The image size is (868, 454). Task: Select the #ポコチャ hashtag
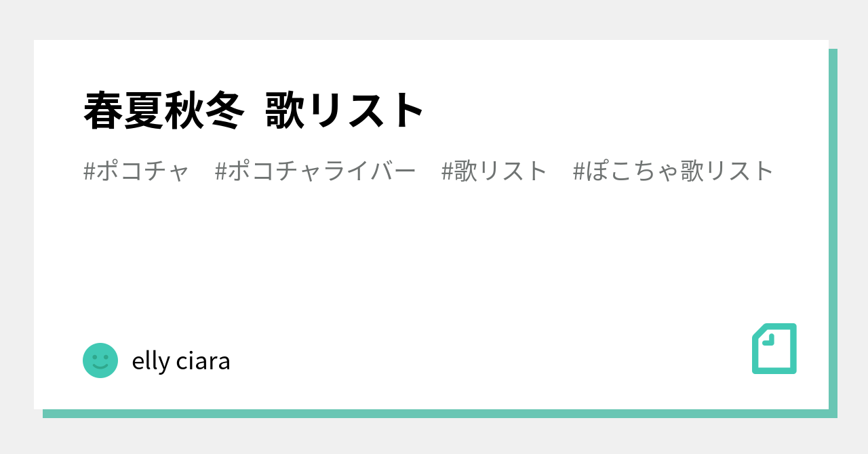(136, 171)
